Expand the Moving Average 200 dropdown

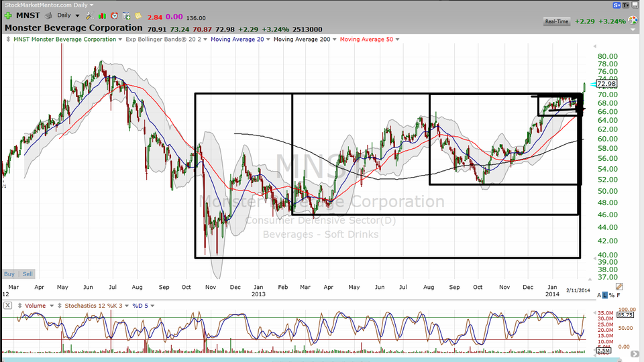click(x=334, y=40)
